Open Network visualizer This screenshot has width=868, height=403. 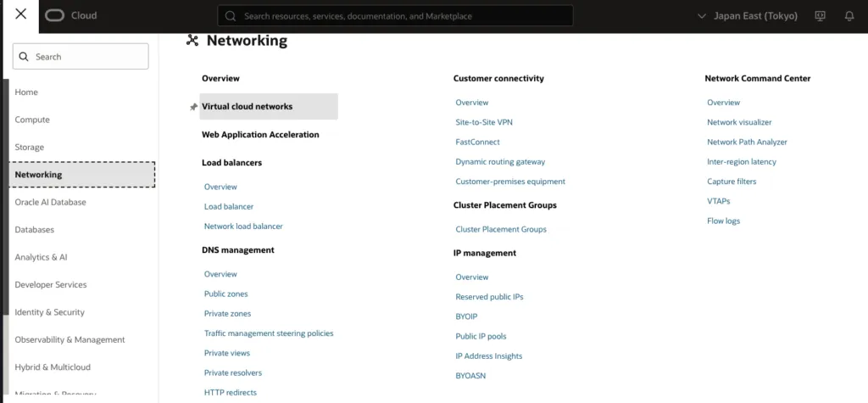(x=739, y=122)
